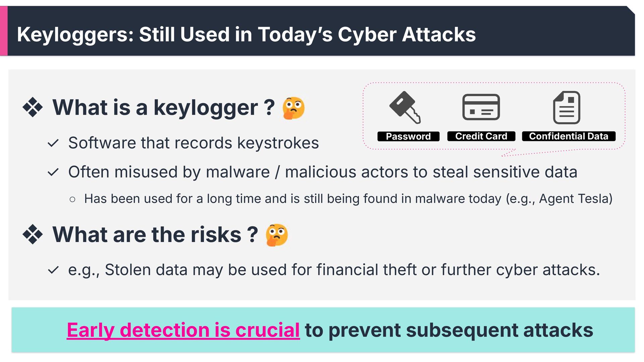Click the checkmark before 'Software that records keystrokes'

pyautogui.click(x=53, y=143)
